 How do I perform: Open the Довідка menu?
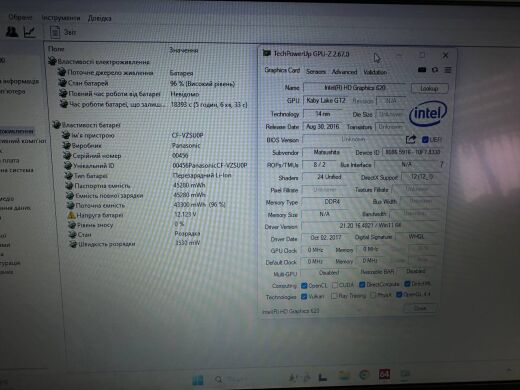pyautogui.click(x=99, y=18)
